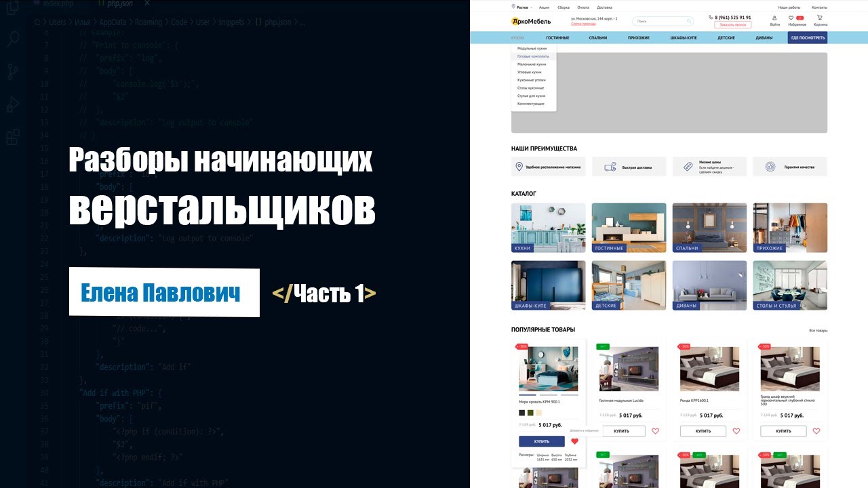Select Маленькие кухни from the dropdown
Viewport: 868px width, 488px height.
click(x=534, y=64)
